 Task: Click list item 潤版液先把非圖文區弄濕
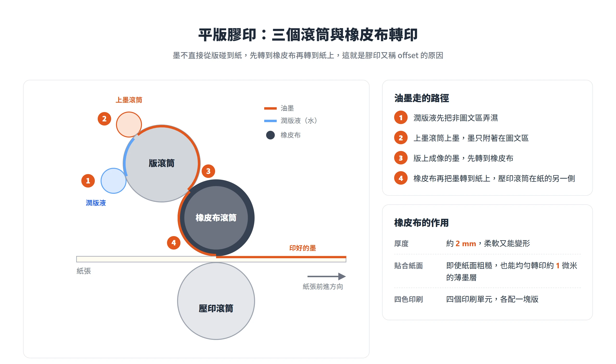click(446, 118)
